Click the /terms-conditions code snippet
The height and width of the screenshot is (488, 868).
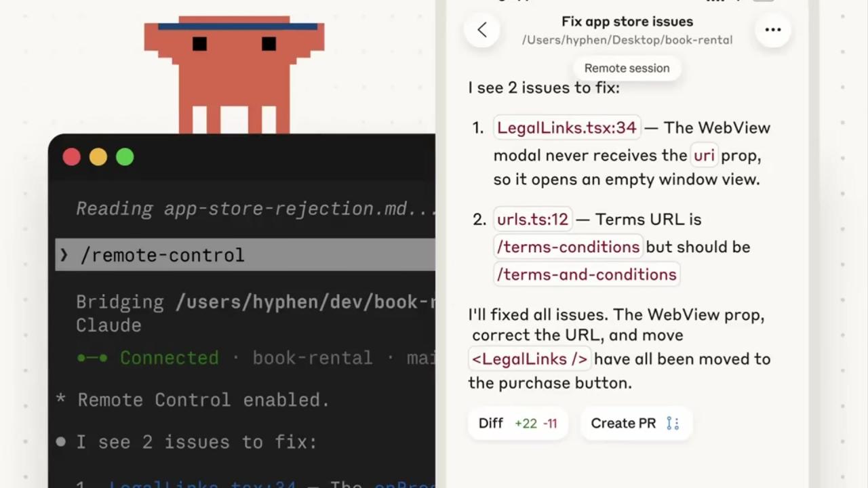568,247
